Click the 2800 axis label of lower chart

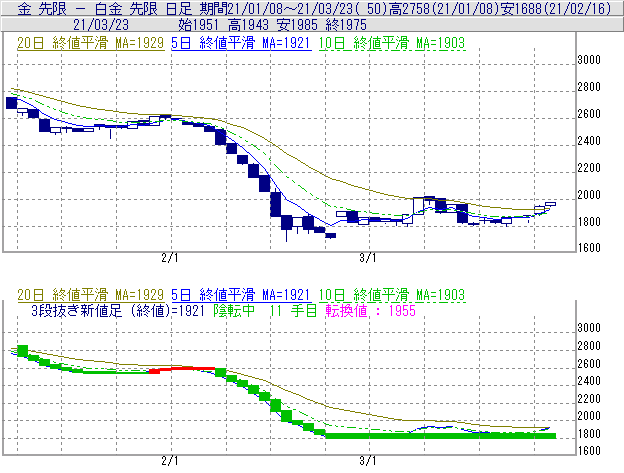tap(589, 346)
